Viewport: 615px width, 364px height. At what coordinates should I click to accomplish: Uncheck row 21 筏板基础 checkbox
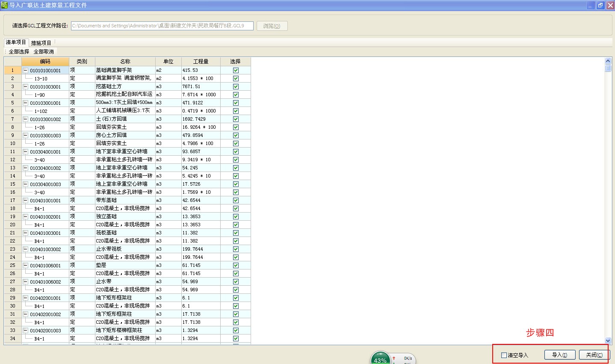pos(236,233)
